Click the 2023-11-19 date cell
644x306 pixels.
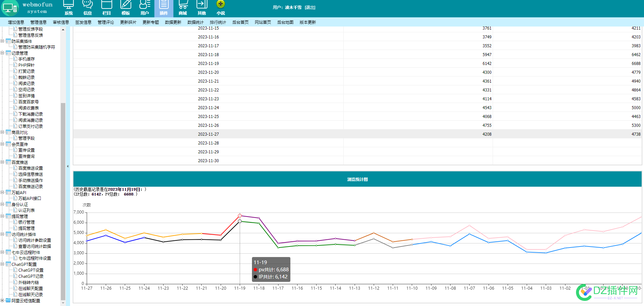click(208, 63)
